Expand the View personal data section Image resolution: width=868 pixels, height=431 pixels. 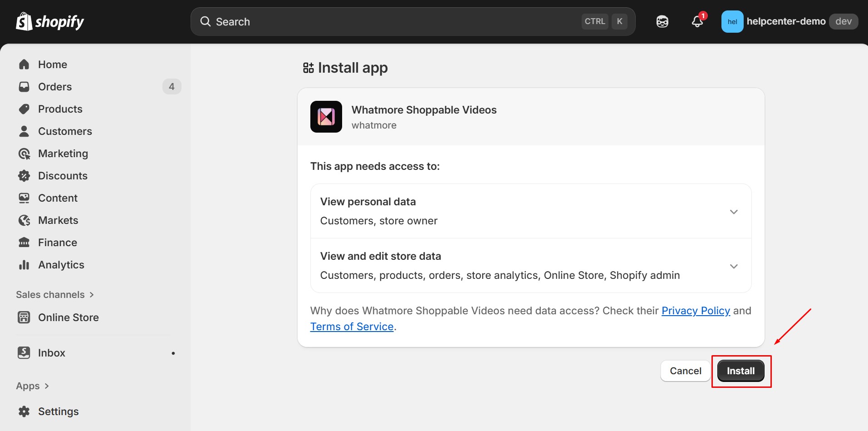(733, 212)
